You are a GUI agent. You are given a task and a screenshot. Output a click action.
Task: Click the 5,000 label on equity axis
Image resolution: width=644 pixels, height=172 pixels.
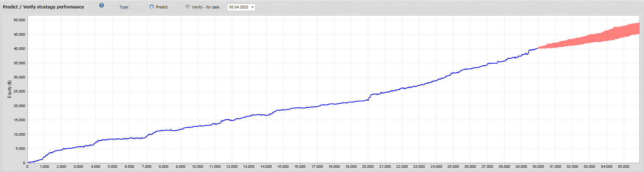(20, 149)
